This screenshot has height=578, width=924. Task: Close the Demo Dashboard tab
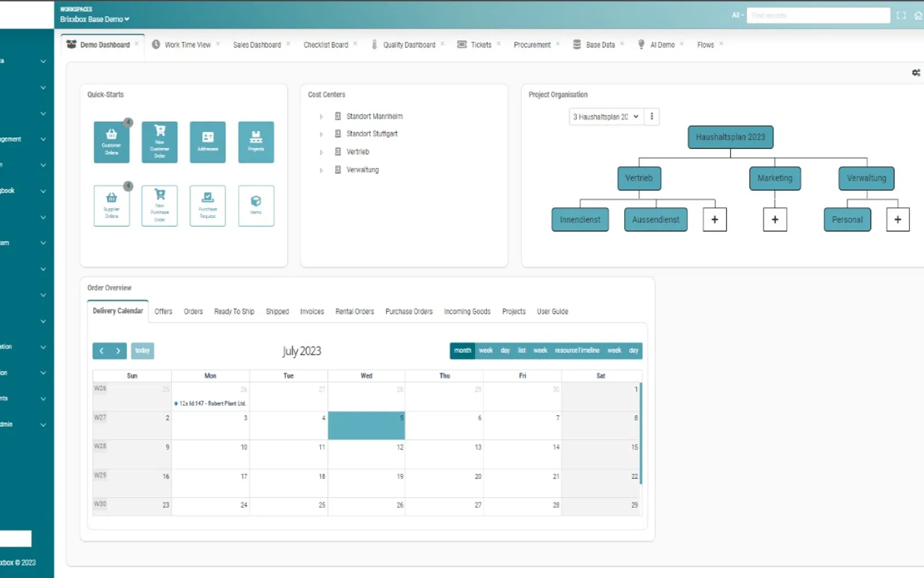pos(137,44)
